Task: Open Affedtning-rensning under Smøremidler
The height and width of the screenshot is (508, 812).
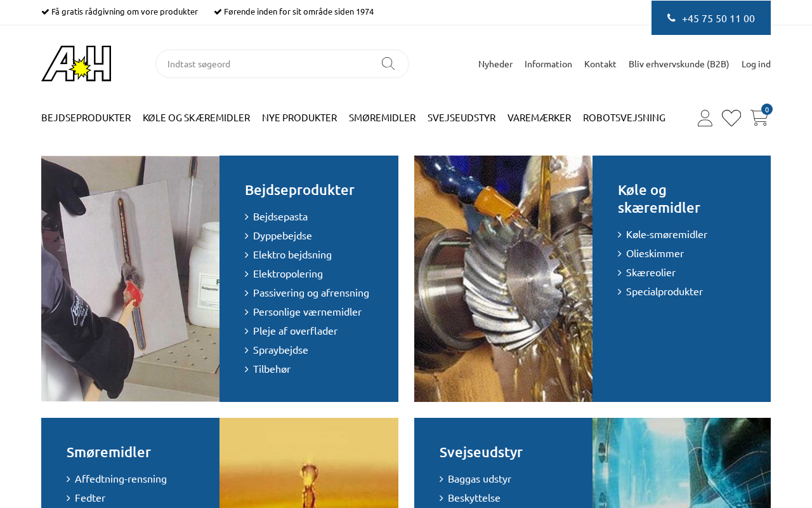Action: click(121, 479)
